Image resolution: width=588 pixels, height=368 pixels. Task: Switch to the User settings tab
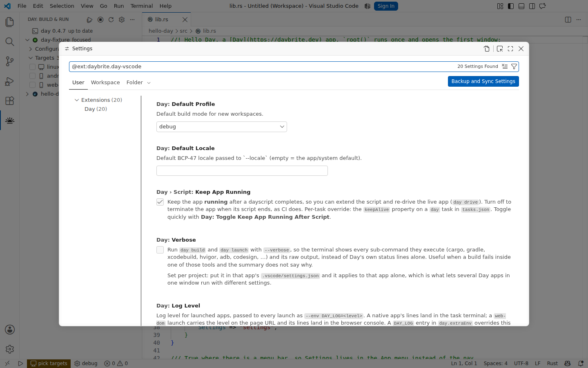coord(78,83)
